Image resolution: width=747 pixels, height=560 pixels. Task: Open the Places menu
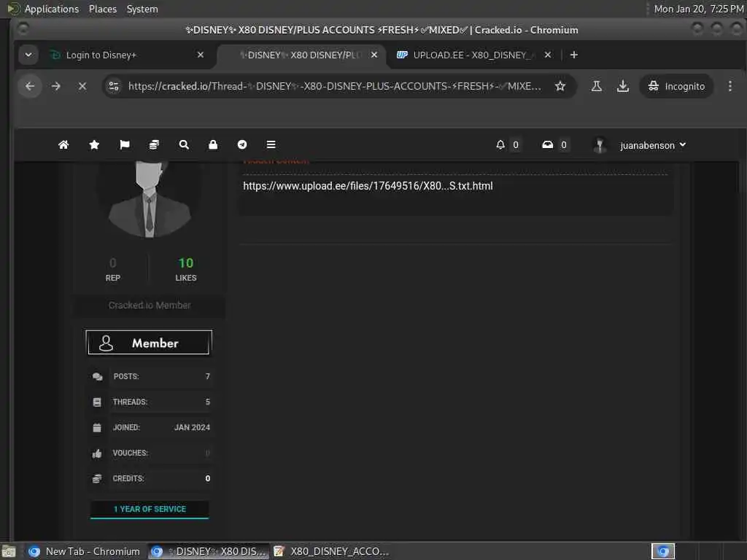[x=102, y=9]
